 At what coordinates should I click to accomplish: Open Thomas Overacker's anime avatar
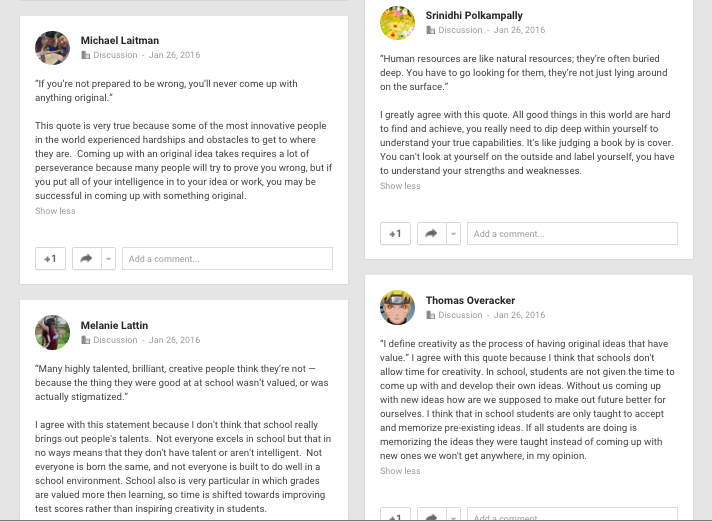[x=397, y=308]
